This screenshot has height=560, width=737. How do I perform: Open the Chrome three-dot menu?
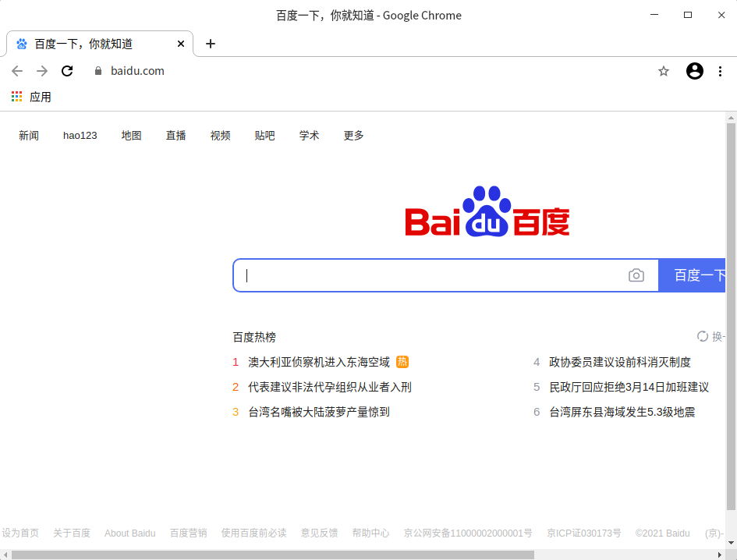pos(720,72)
